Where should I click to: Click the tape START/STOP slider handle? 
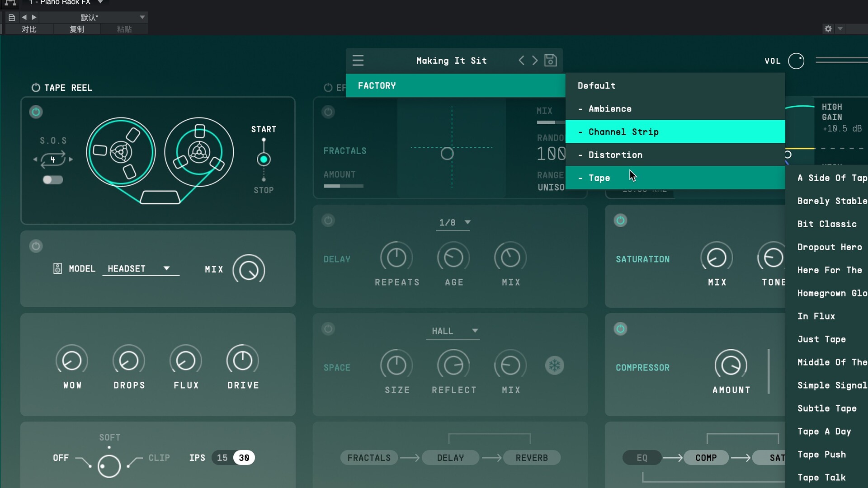pyautogui.click(x=264, y=160)
